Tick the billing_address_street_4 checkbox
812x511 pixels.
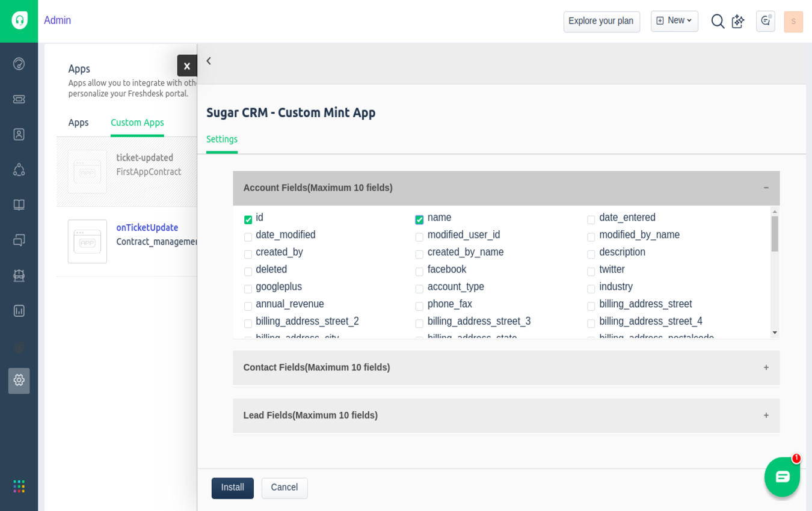click(x=591, y=323)
